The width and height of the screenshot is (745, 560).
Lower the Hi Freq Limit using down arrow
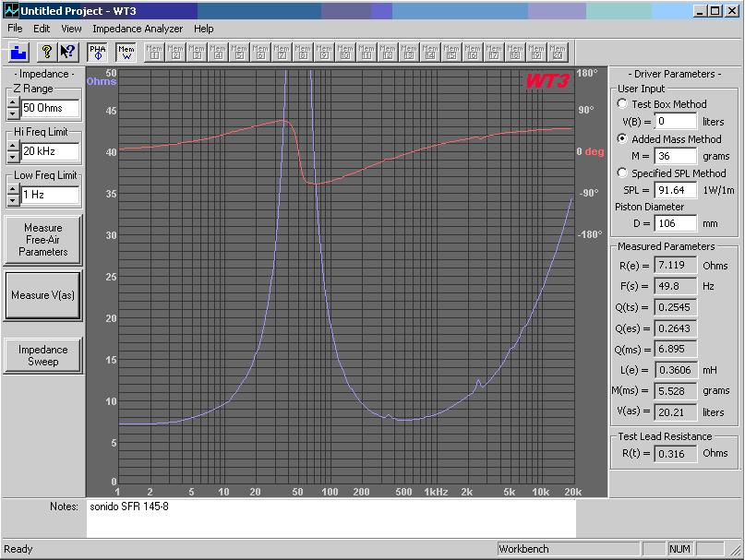coord(13,157)
